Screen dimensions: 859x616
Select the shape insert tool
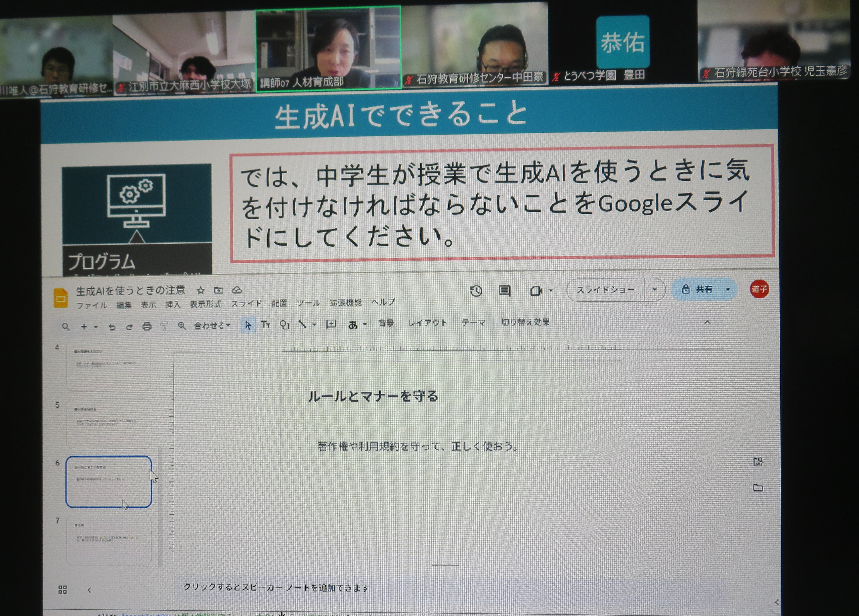click(284, 325)
